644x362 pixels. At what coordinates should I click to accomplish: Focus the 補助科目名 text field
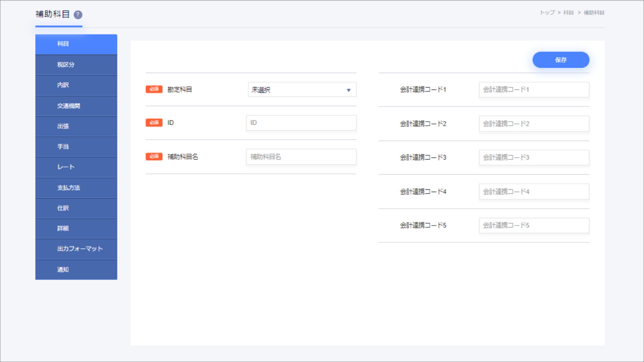pyautogui.click(x=301, y=157)
